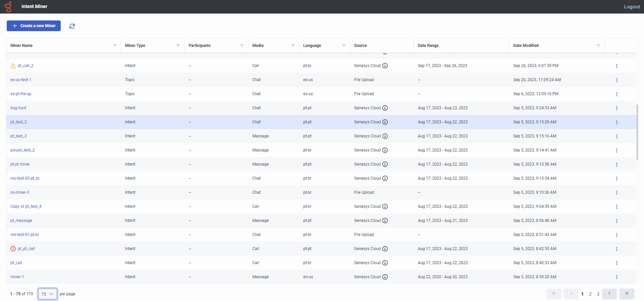This screenshot has height=301, width=644.
Task: Click warning triangle icon beside pt_call_2
Action: [x=13, y=66]
